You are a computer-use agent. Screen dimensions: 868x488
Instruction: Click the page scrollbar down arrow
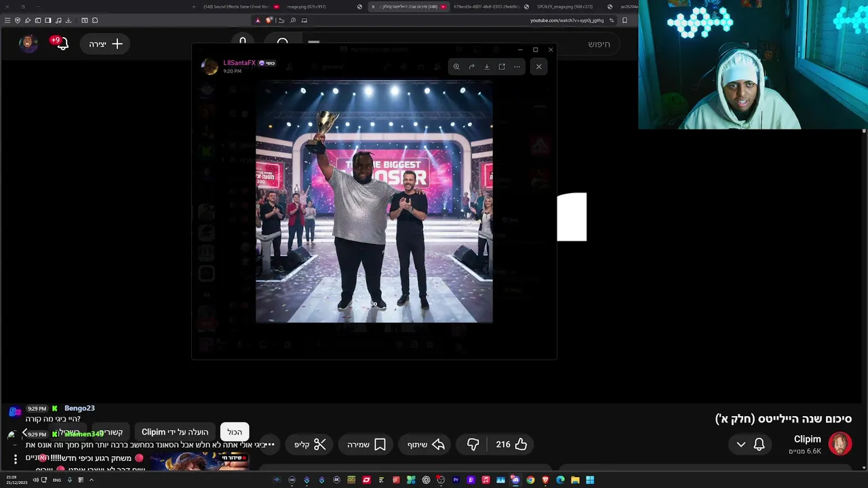tap(864, 468)
